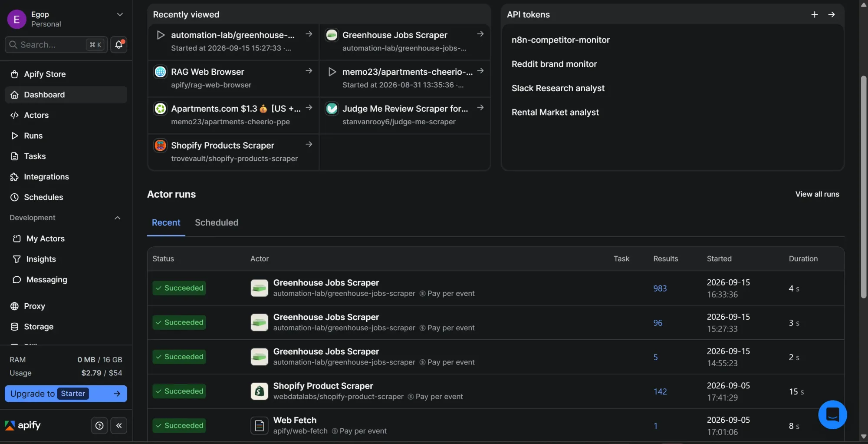Click Succeeded badge of Web Fetch run
The image size is (868, 444).
[179, 426]
